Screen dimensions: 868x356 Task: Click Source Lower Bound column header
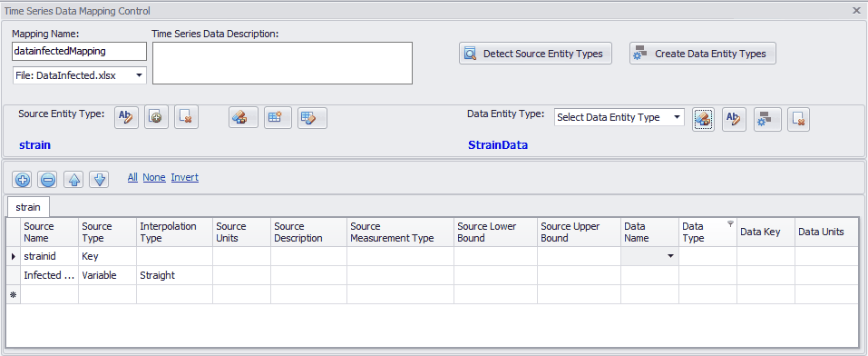[x=496, y=232]
